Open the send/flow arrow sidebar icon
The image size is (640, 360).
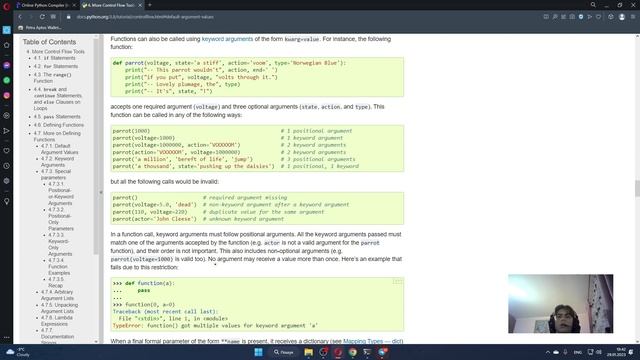tap(7, 131)
